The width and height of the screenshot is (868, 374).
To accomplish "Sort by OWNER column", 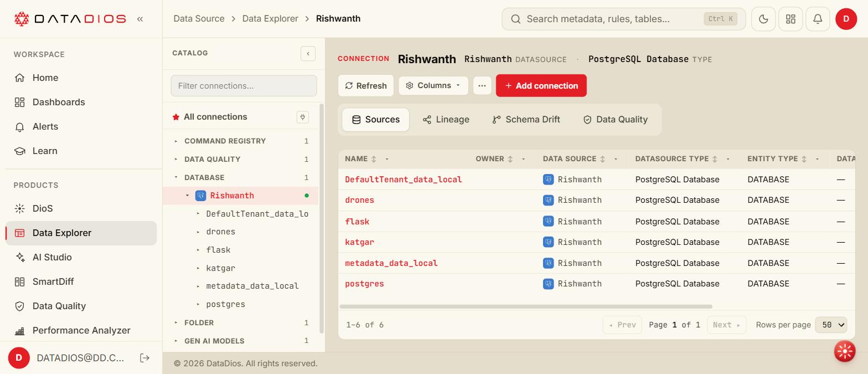I will (x=510, y=159).
